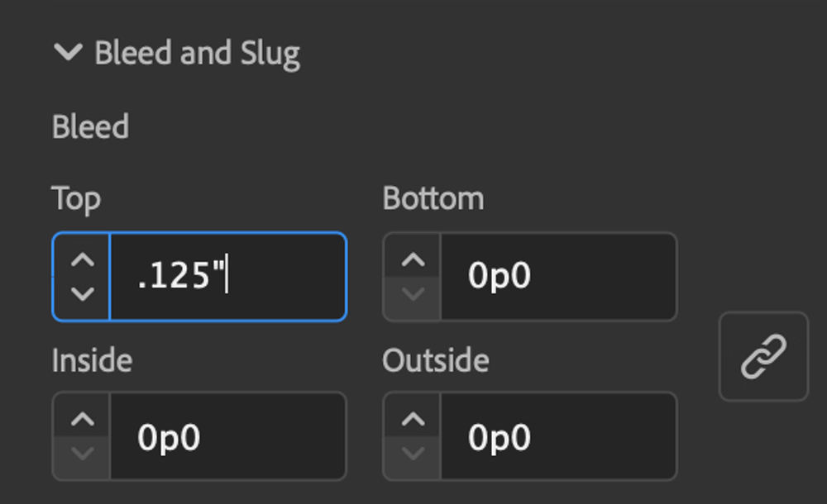Select the Outside bleed value field
The width and height of the screenshot is (827, 504).
pos(558,436)
